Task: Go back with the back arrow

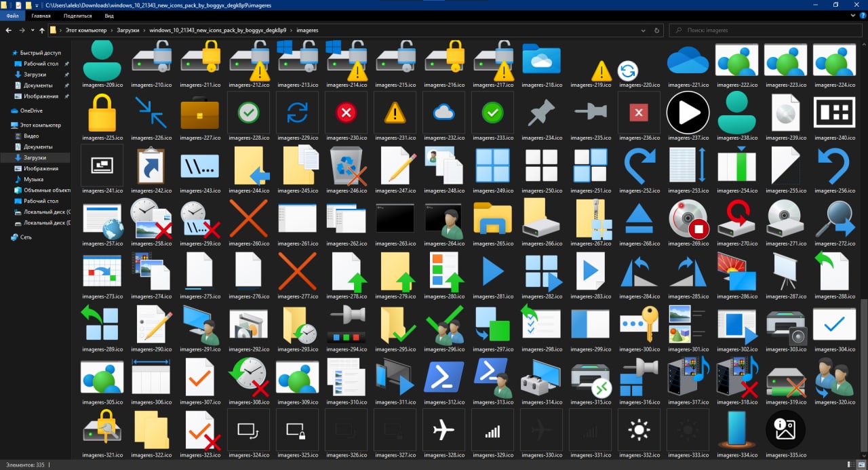Action: coord(9,31)
